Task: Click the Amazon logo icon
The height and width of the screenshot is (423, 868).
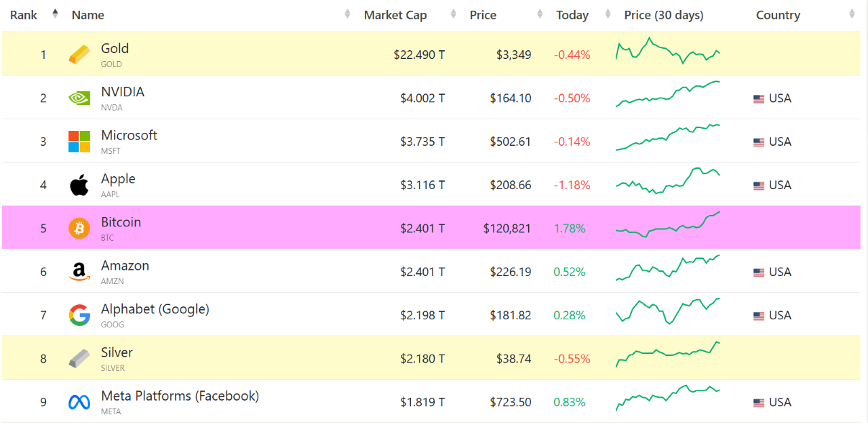Action: (79, 272)
